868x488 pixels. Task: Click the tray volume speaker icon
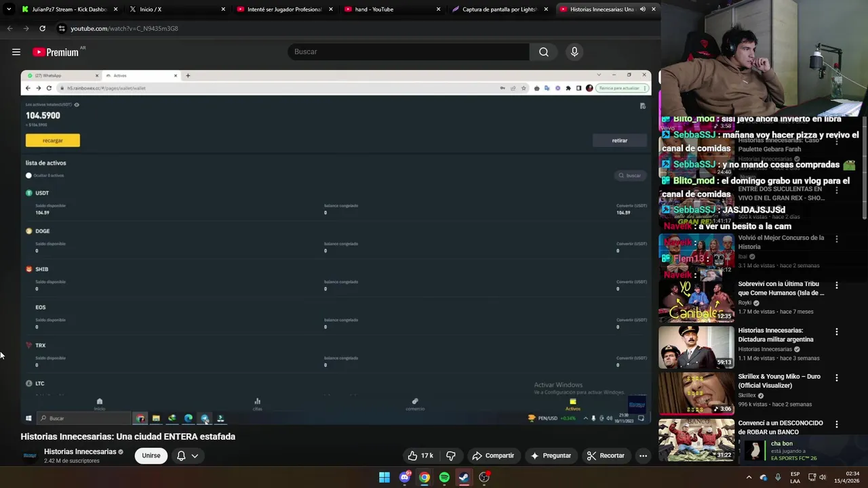pyautogui.click(x=823, y=477)
